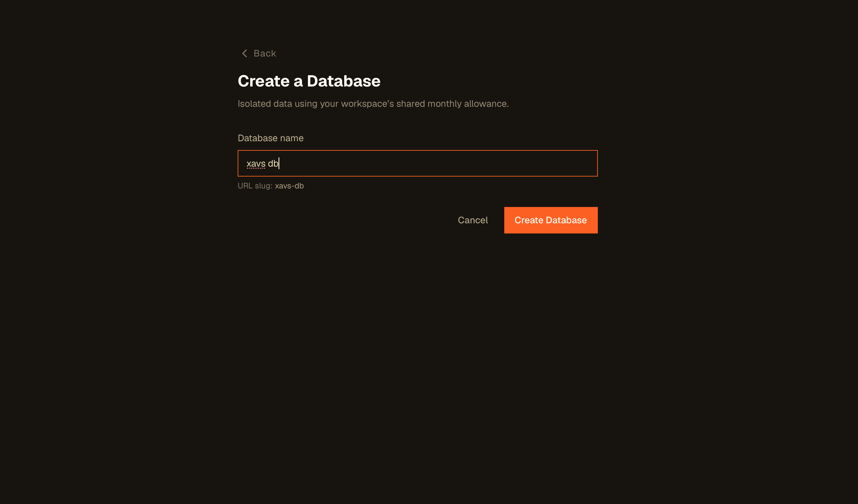Click the Create Database button
Viewport: 858px width, 504px height.
tap(551, 220)
